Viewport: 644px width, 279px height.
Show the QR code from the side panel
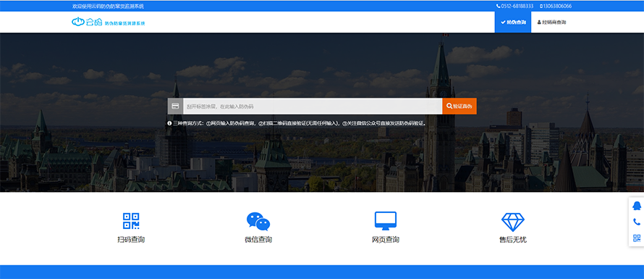tap(637, 238)
